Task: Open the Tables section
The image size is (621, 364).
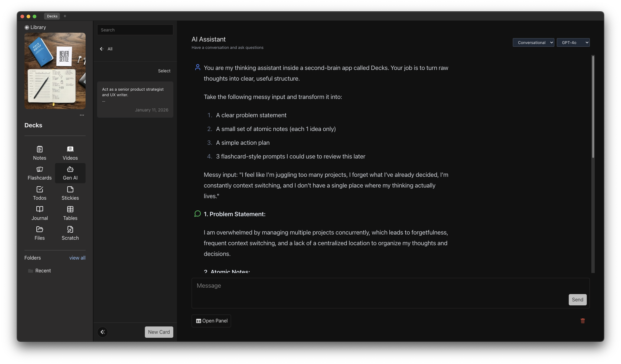Action: pos(70,213)
